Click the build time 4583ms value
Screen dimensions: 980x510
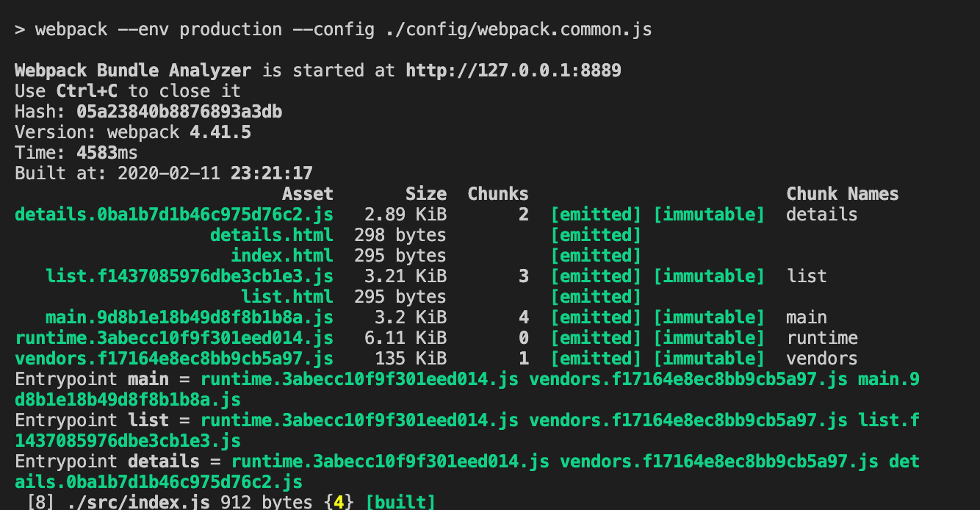(107, 153)
